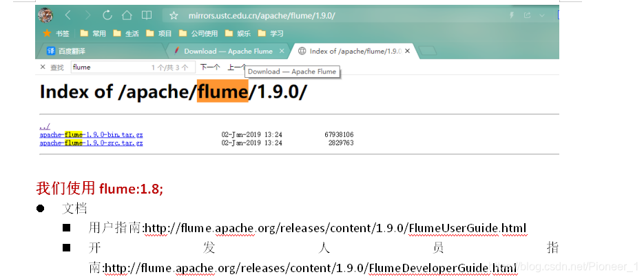
Task: Open a new tab button
Action: (428, 51)
